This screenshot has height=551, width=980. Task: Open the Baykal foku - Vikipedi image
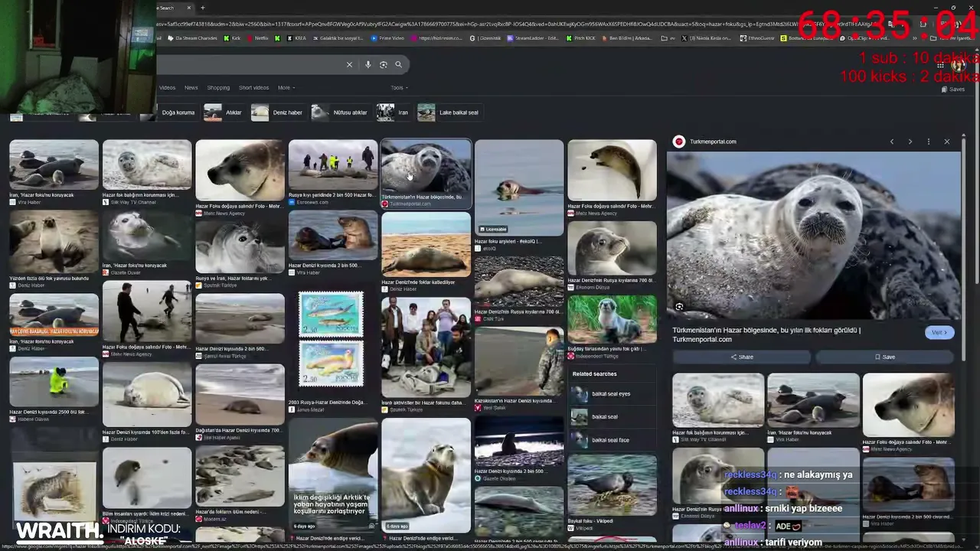tap(612, 485)
